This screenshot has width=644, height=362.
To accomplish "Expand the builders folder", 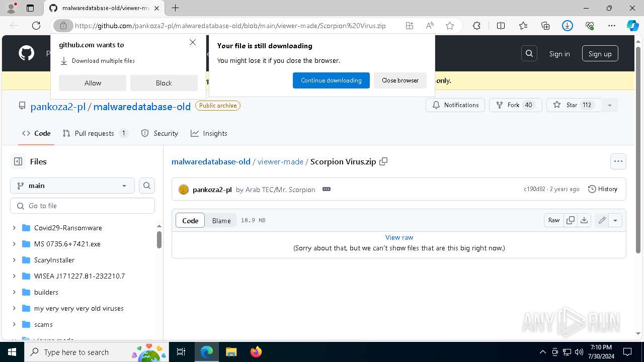I will [14, 292].
